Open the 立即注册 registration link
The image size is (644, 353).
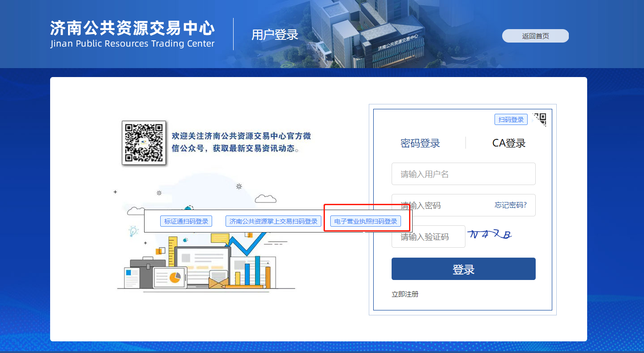click(x=405, y=294)
